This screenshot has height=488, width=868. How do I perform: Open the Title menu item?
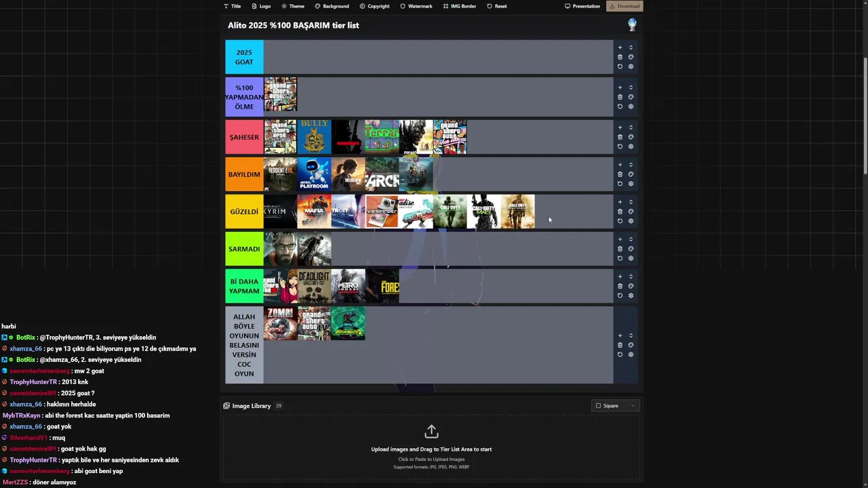232,6
